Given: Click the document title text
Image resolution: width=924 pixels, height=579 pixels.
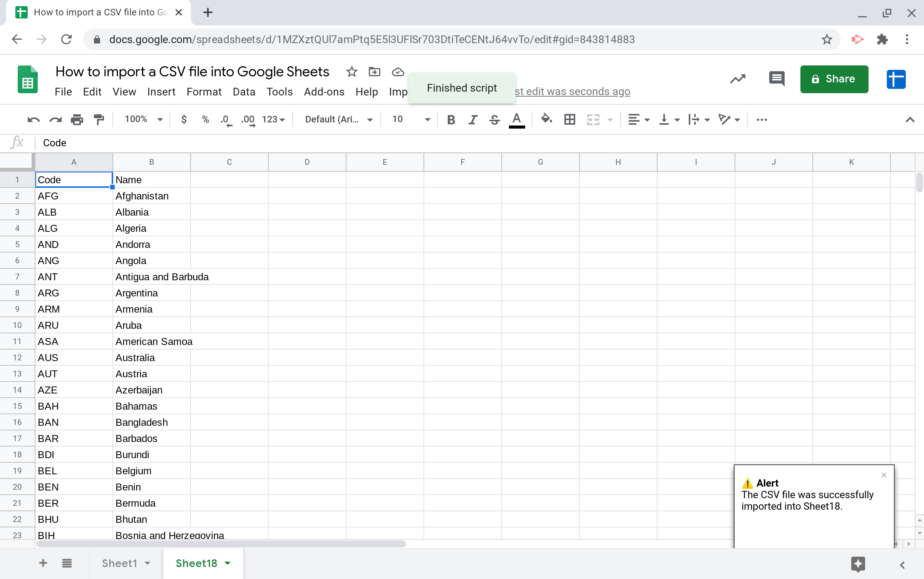Looking at the screenshot, I should 192,72.
